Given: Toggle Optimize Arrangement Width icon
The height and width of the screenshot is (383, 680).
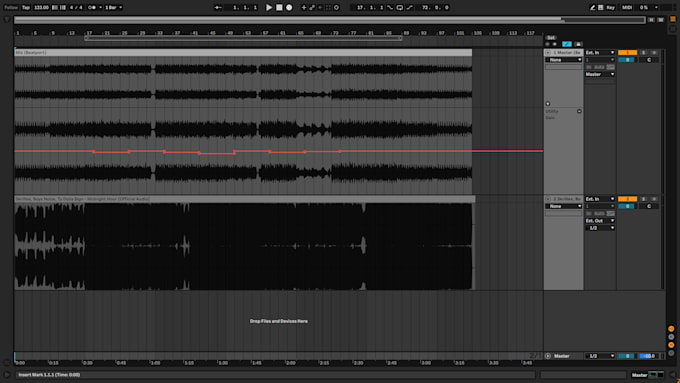Looking at the screenshot, I should coord(660,20).
